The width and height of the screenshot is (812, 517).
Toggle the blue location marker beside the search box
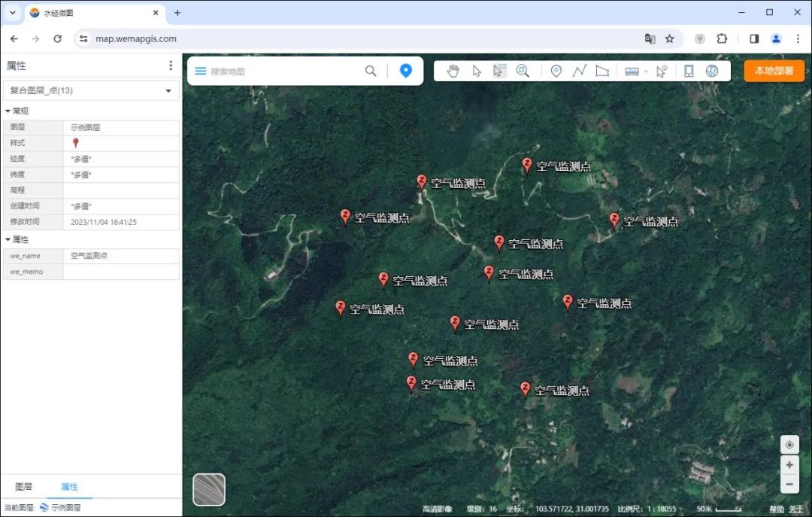click(406, 70)
